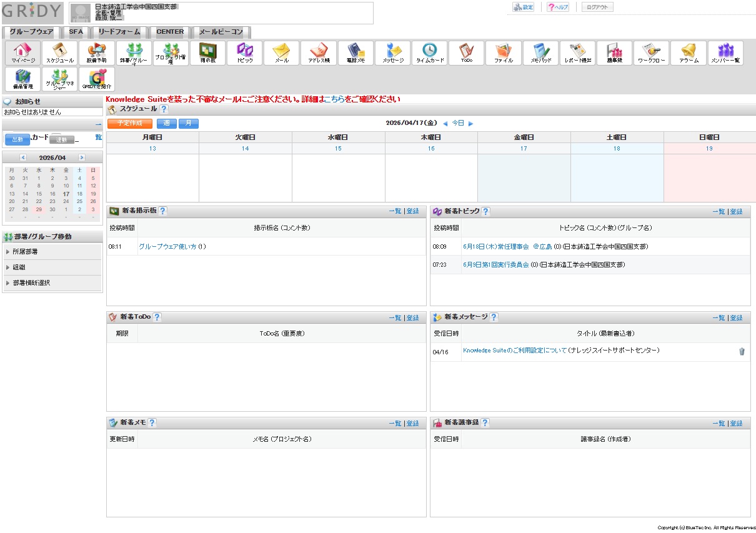Open the ワークフロー icon
The width and height of the screenshot is (756, 533).
point(651,53)
